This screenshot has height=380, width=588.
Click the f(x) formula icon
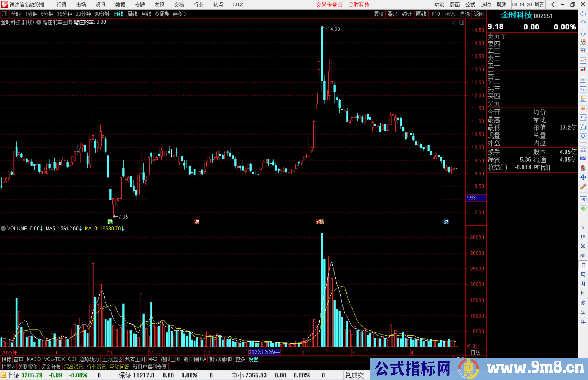pos(583,127)
